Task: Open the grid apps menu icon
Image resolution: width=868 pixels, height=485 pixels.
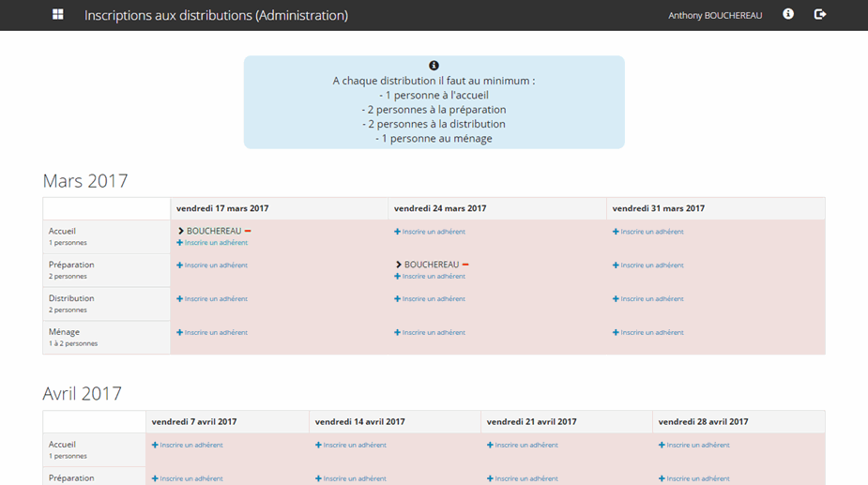Action: pos(58,15)
